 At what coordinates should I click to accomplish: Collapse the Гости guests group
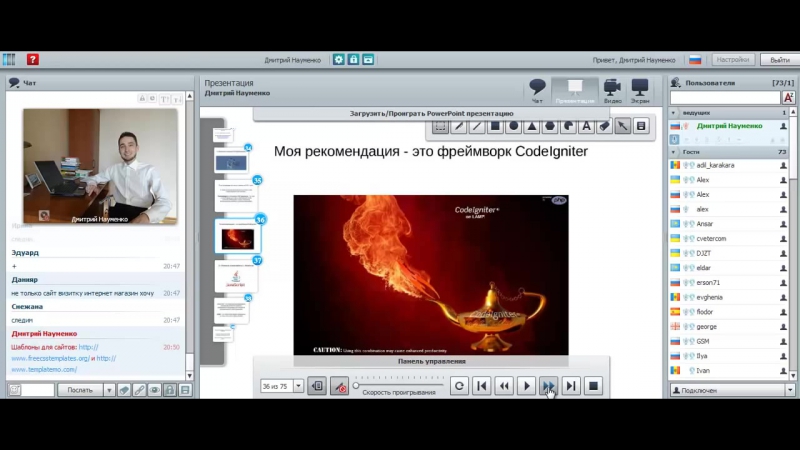pyautogui.click(x=673, y=152)
